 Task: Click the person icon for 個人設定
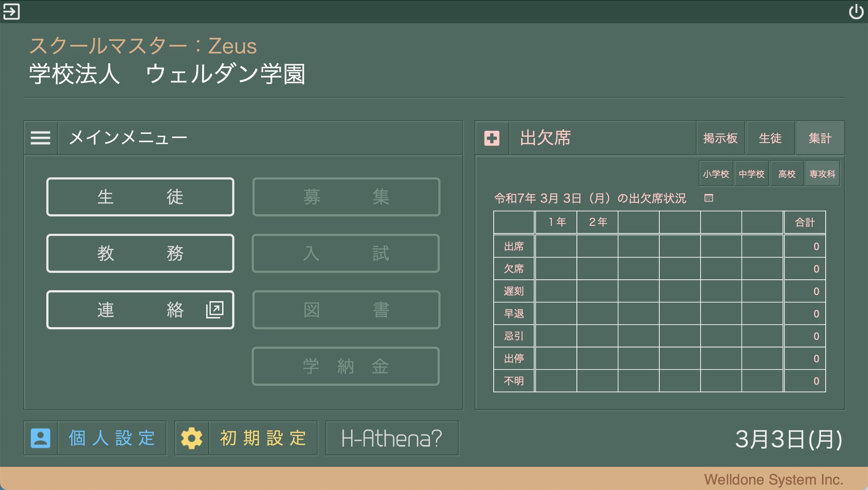coord(41,438)
